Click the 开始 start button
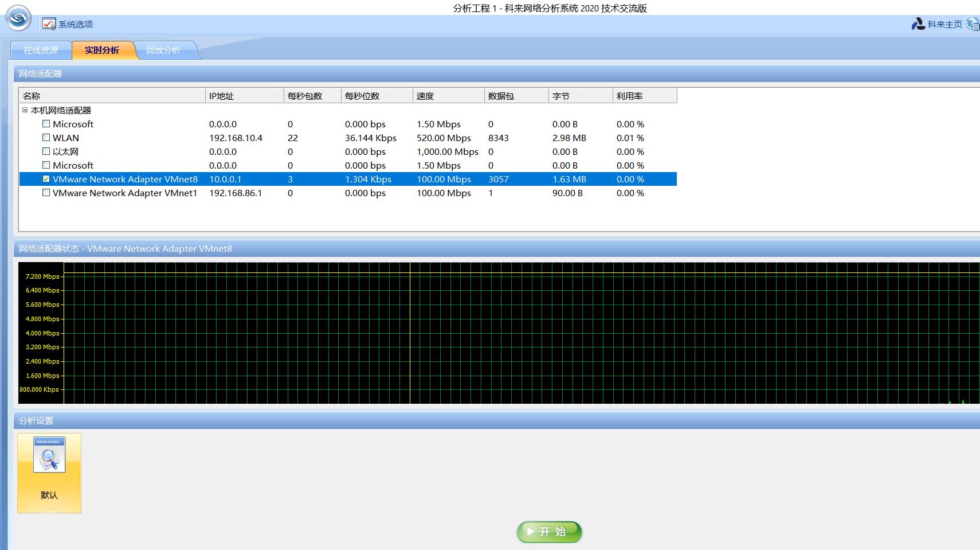The height and width of the screenshot is (550, 980). click(550, 532)
